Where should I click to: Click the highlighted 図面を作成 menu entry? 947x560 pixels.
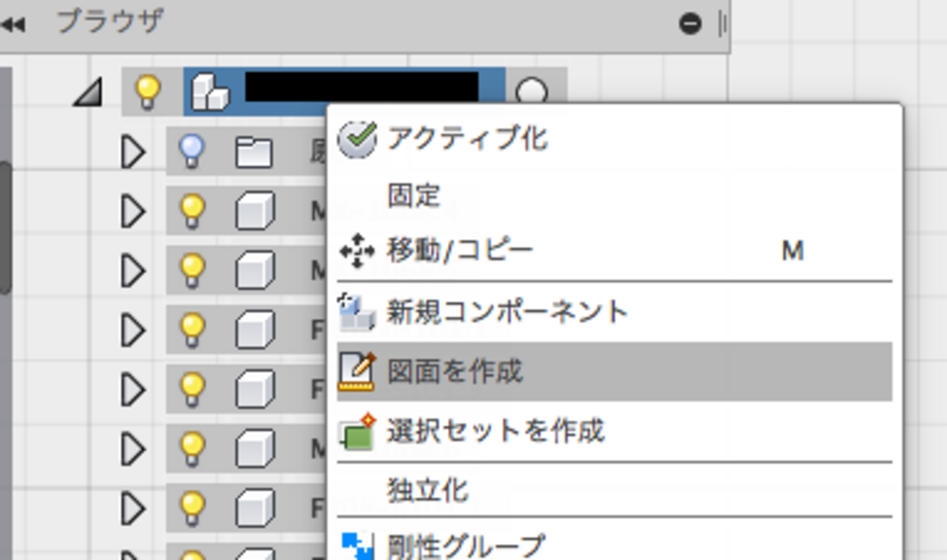(x=614, y=371)
